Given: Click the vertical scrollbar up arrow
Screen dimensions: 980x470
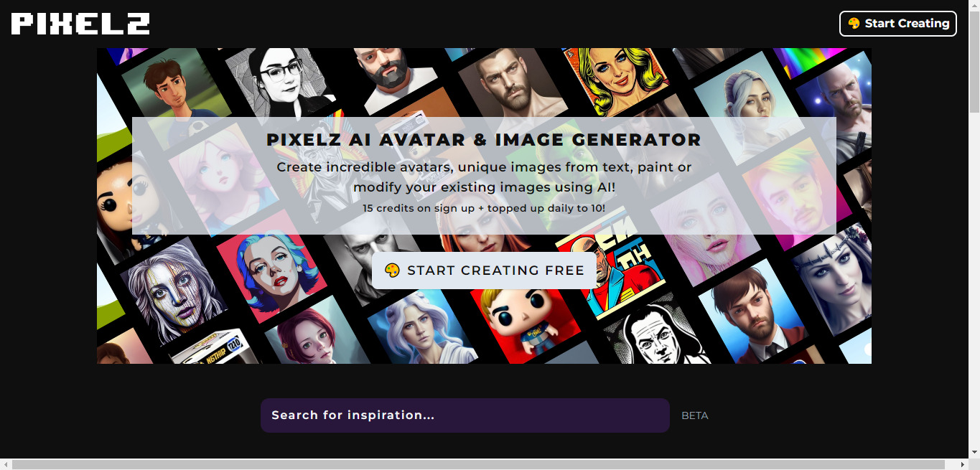Looking at the screenshot, I should (974, 6).
